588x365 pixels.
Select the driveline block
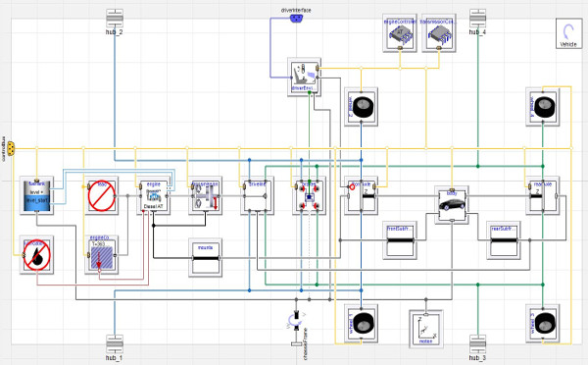(x=257, y=195)
